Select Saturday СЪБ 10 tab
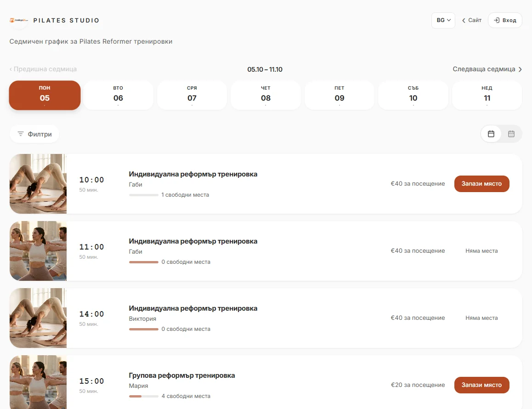The height and width of the screenshot is (409, 532). [413, 96]
